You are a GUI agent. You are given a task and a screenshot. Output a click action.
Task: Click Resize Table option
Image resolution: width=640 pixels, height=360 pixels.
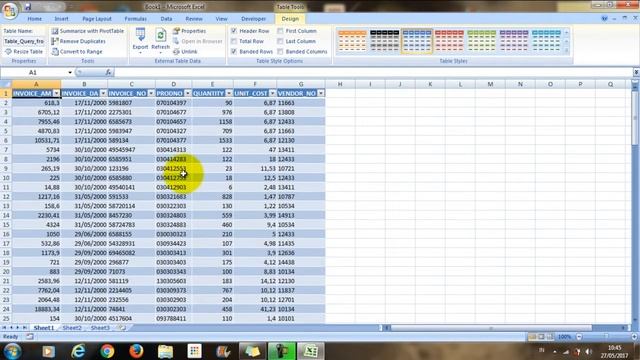coord(24,52)
